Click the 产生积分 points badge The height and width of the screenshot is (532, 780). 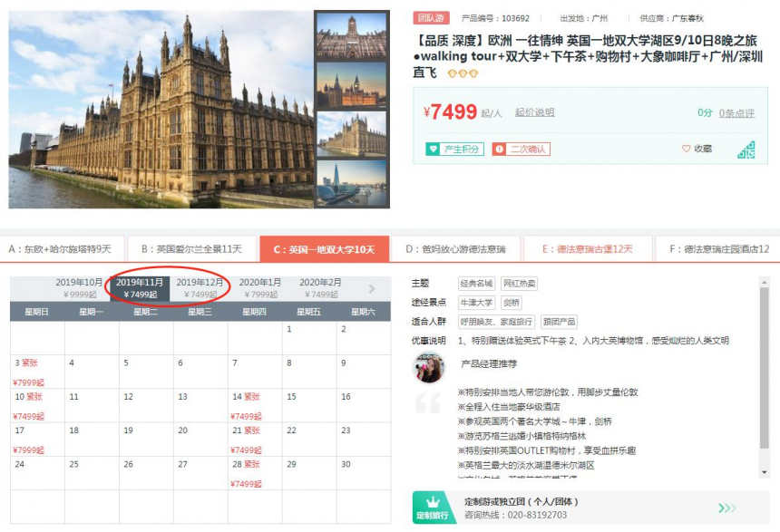point(454,149)
